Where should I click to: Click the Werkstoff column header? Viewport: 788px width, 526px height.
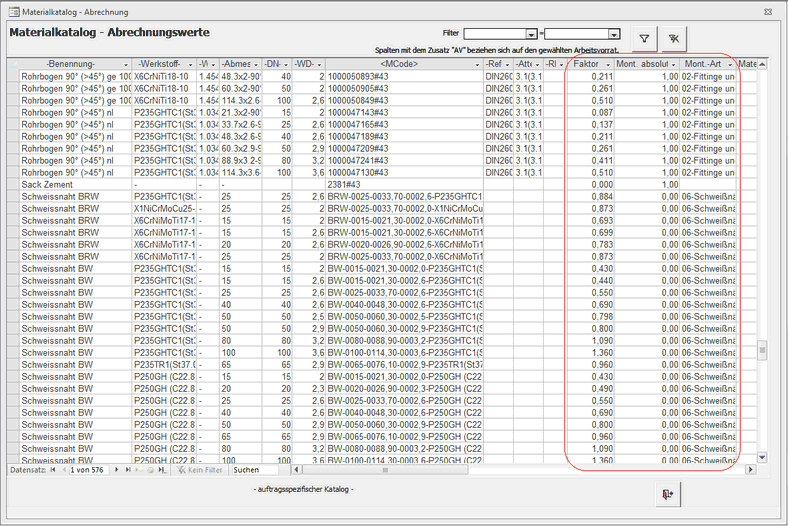point(159,64)
